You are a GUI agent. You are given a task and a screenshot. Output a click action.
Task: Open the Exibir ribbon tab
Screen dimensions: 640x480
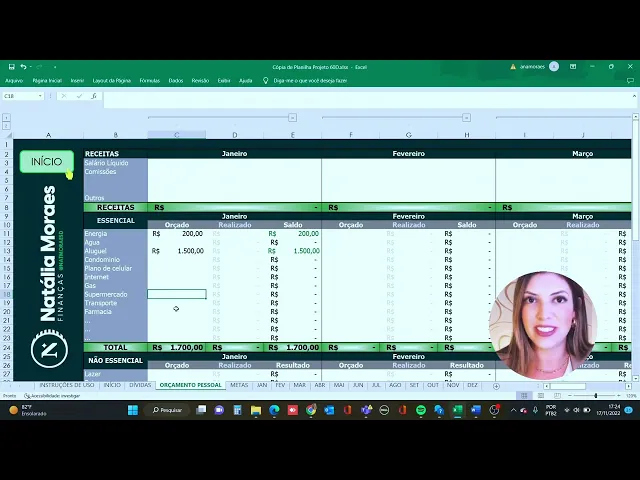224,81
